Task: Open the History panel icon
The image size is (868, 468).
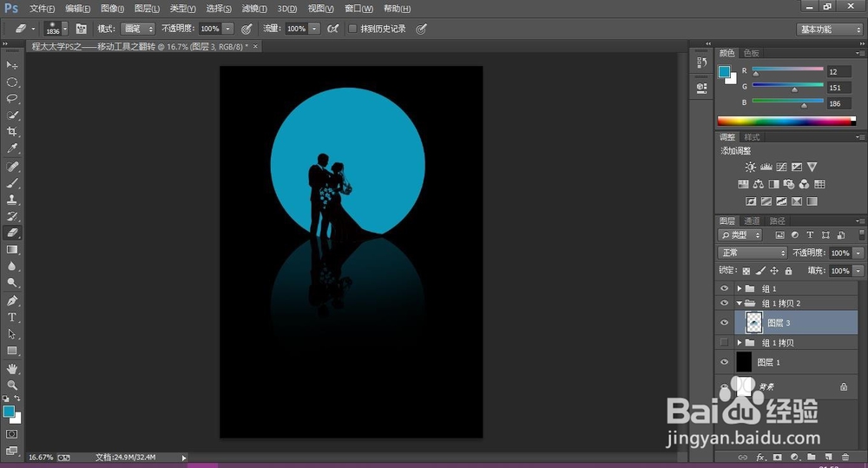Action: [702, 63]
